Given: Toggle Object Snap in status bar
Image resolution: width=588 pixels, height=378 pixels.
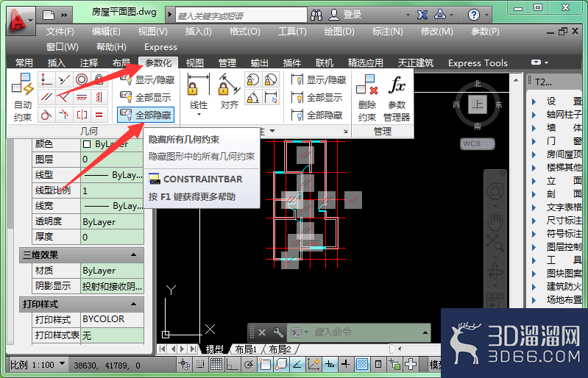Looking at the screenshot, I should 265,364.
